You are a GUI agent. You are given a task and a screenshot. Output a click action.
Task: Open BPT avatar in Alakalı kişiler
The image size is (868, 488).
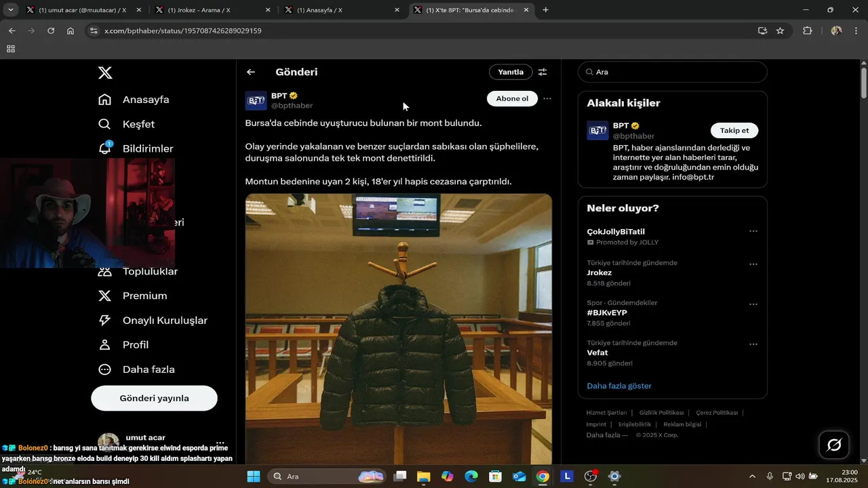tap(597, 130)
